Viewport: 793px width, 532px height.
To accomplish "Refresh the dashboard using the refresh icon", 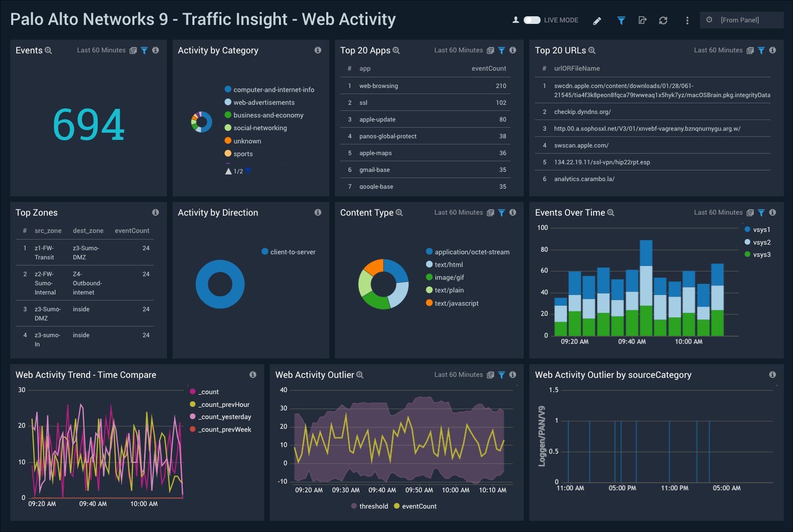I will click(x=663, y=20).
